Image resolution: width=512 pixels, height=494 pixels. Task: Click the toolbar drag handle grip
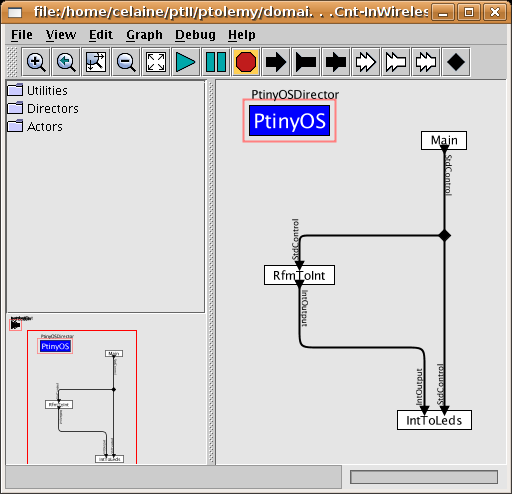12,62
